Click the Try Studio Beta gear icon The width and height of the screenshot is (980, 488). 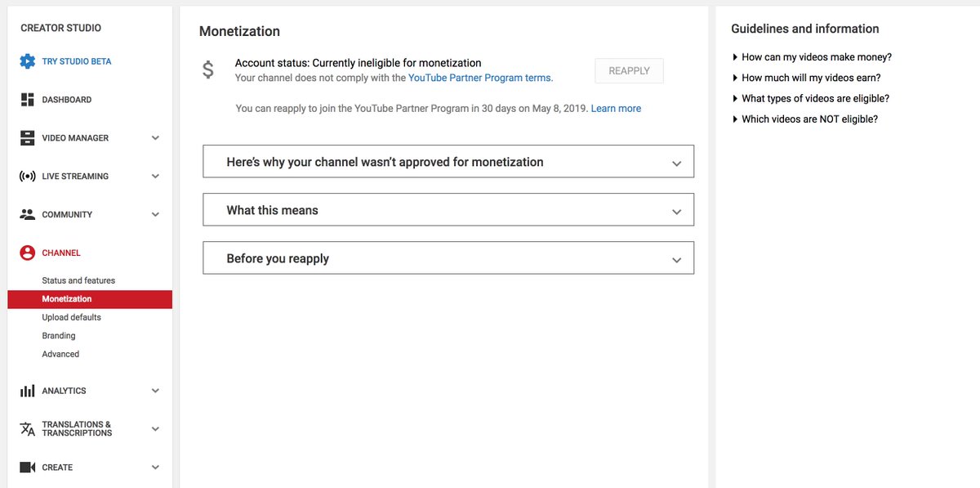[x=28, y=61]
